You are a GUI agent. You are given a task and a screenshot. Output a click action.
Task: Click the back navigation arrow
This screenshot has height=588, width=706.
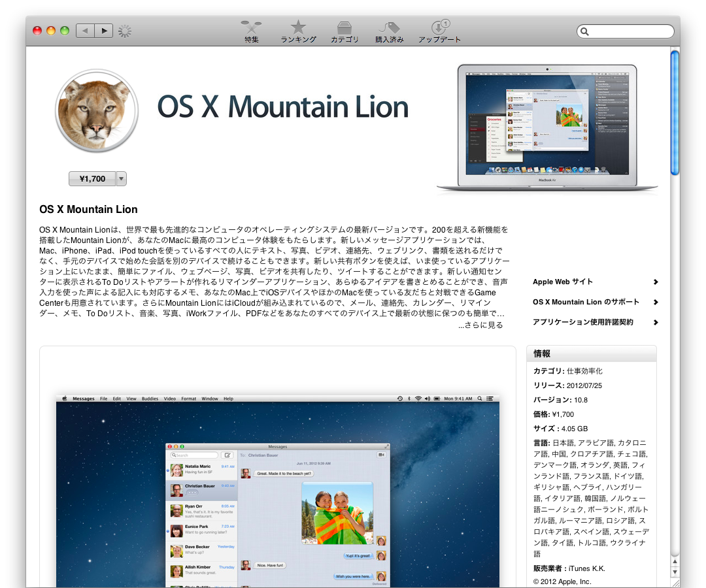tap(85, 31)
